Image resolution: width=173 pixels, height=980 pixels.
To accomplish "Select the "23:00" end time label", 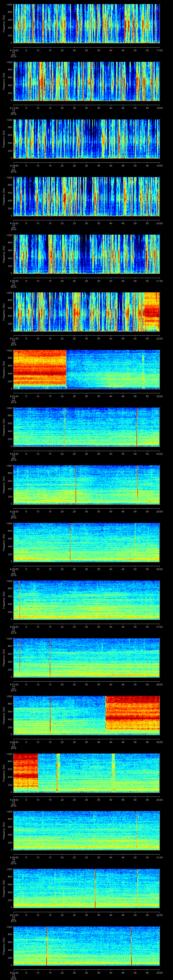I will click(x=159, y=396).
